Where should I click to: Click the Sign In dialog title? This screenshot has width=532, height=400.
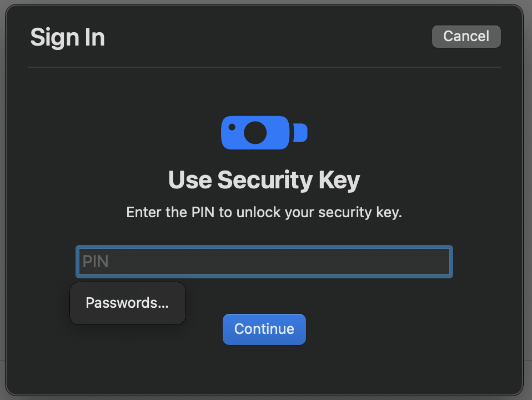pos(68,37)
